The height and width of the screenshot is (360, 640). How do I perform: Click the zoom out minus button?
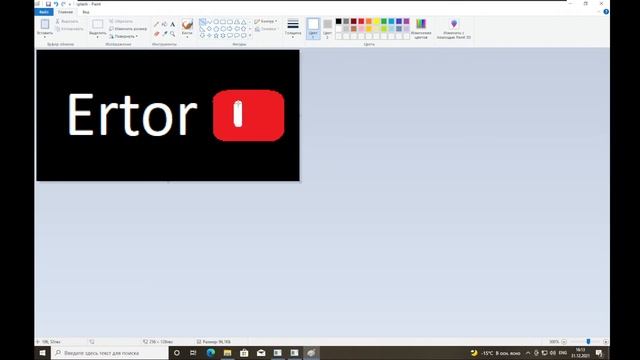tap(564, 342)
